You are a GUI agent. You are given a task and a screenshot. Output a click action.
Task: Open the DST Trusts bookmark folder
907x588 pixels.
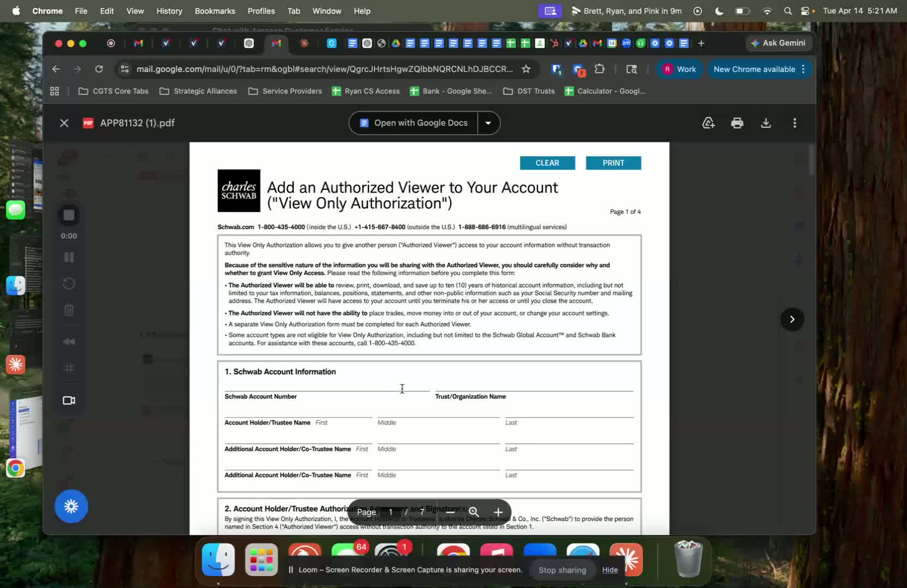(529, 91)
